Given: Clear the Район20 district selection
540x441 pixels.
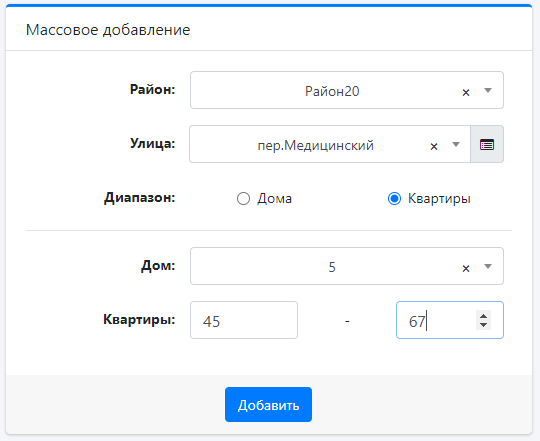Looking at the screenshot, I should 466,92.
